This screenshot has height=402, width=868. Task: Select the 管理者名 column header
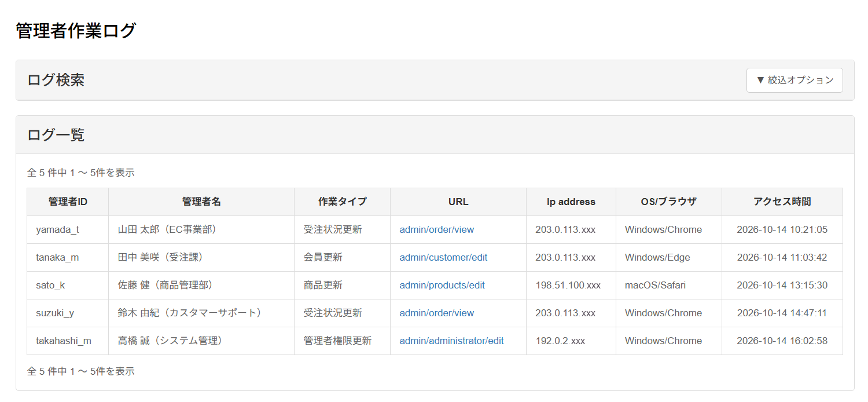click(x=201, y=202)
